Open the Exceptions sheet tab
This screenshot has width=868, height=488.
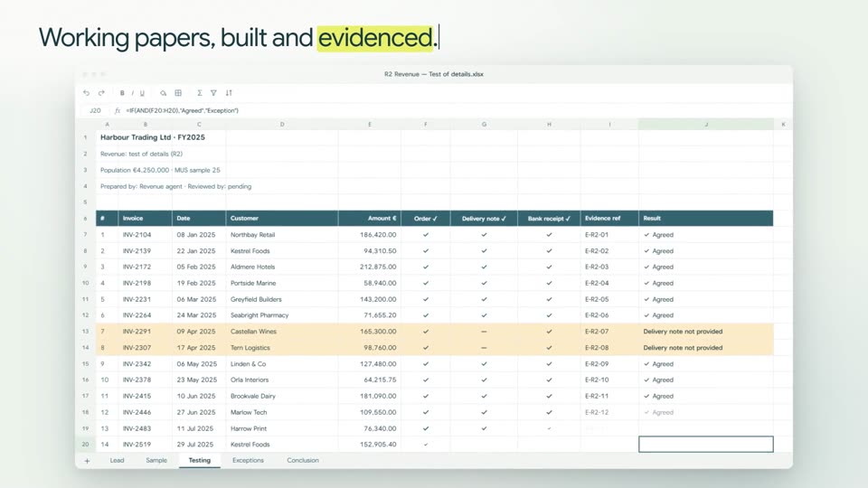tap(248, 460)
